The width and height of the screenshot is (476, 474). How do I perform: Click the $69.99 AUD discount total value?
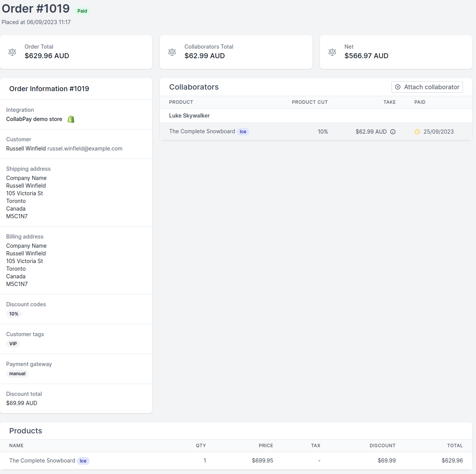point(21,403)
